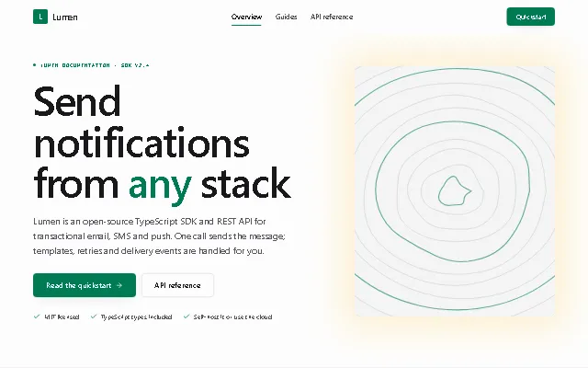Image resolution: width=588 pixels, height=368 pixels.
Task: Click the checkmark beside TypeScript types included
Action: [94, 316]
